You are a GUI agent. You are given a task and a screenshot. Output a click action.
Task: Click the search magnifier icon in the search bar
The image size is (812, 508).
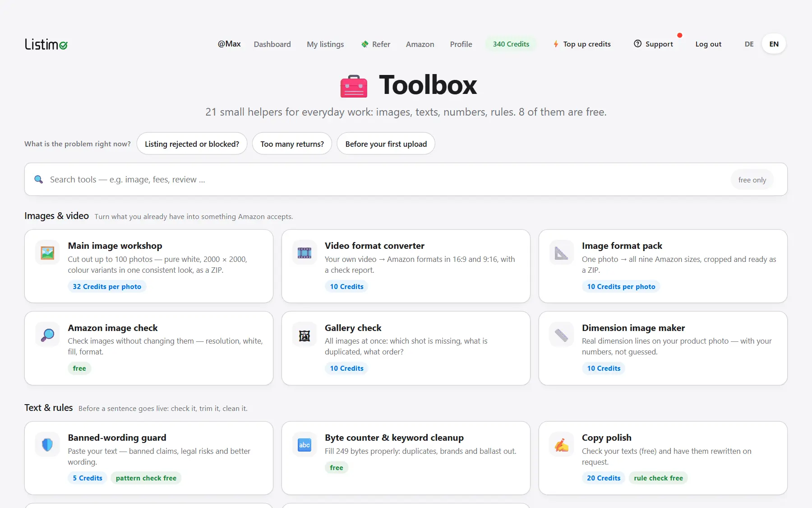click(x=39, y=179)
